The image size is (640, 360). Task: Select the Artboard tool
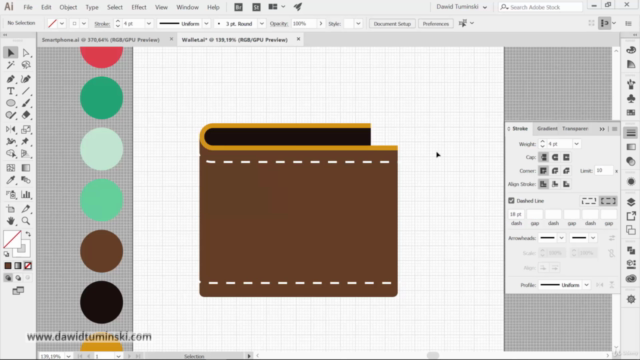(x=11, y=209)
